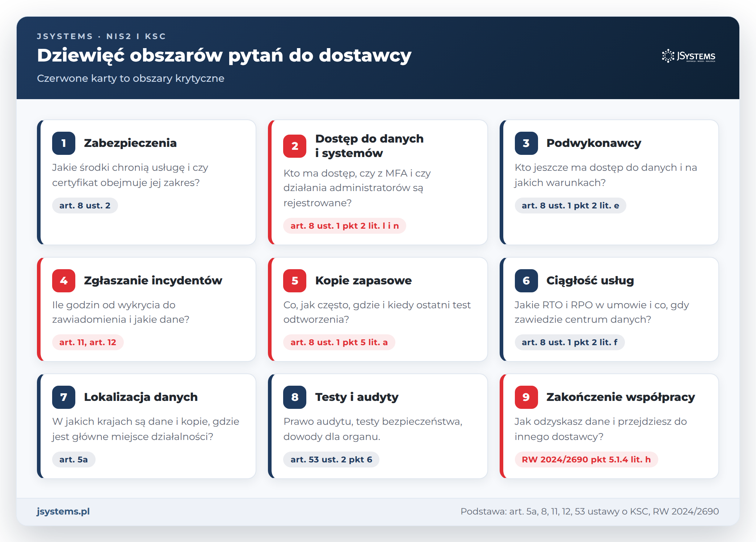The image size is (756, 542).
Task: Click the 'Lokalizacja danych' card title
Action: click(141, 397)
